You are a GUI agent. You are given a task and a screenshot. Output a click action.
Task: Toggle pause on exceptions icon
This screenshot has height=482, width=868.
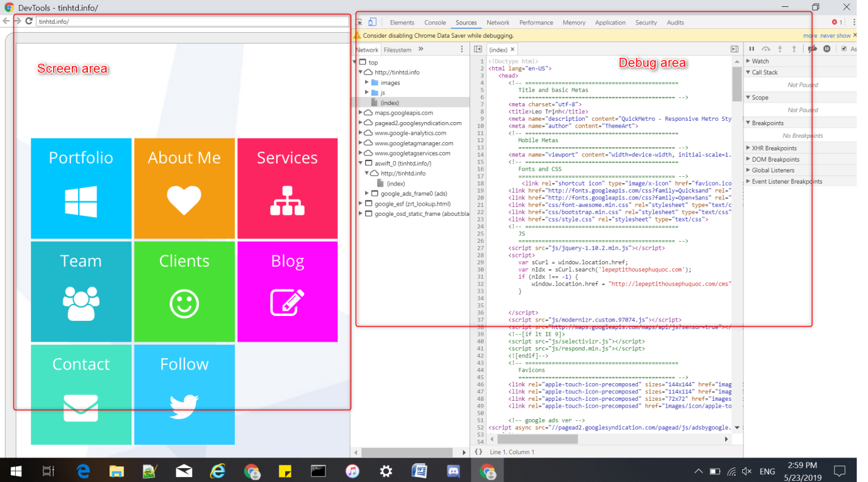(827, 49)
